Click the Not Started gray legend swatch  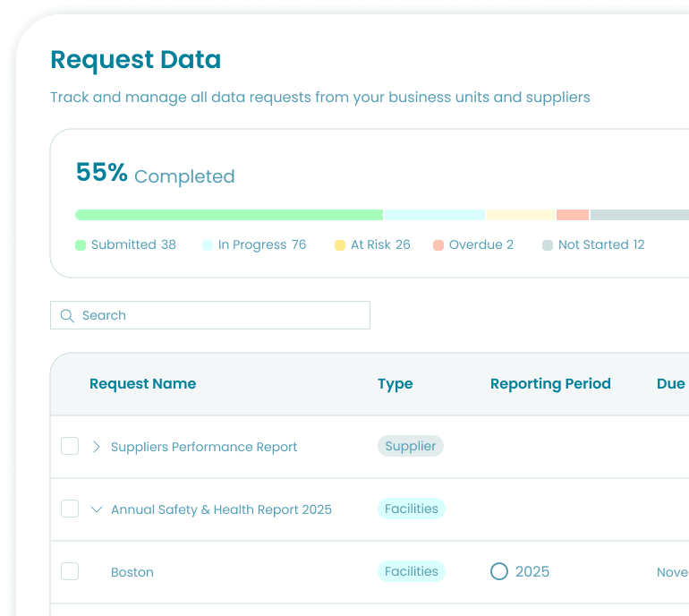coord(548,245)
